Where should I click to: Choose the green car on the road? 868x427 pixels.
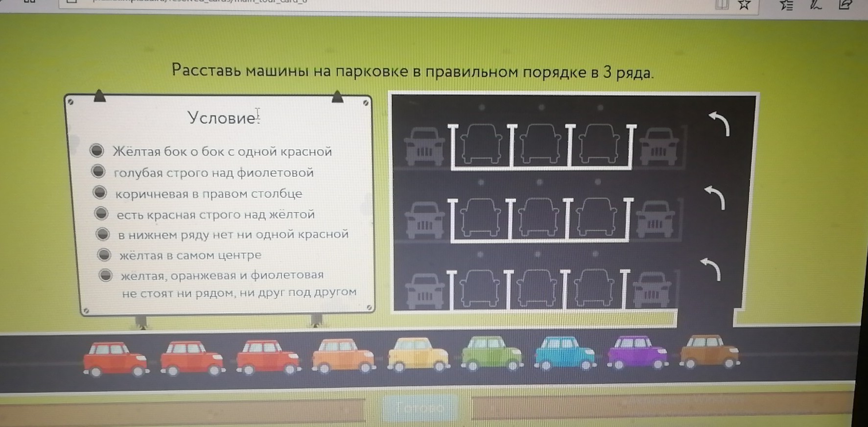click(492, 353)
